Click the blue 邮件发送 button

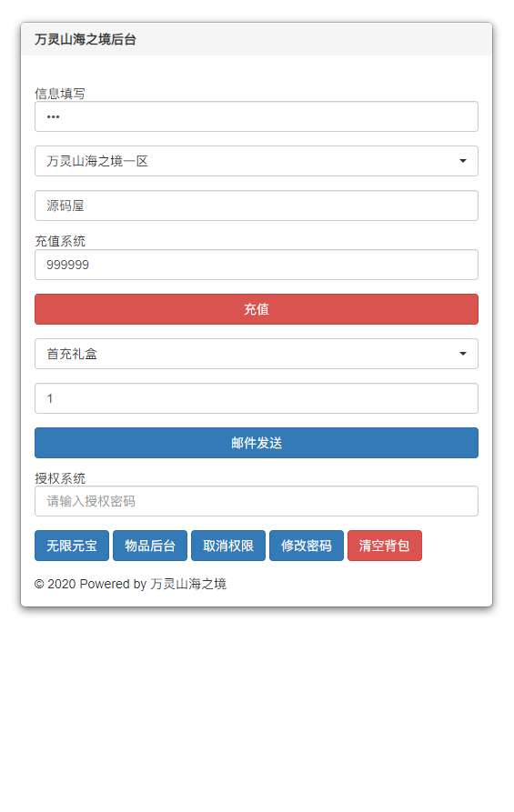tap(256, 443)
